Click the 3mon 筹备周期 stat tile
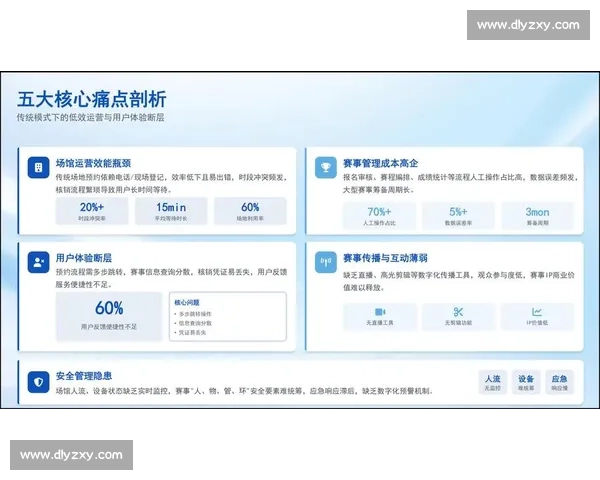The image size is (600, 480). click(538, 216)
